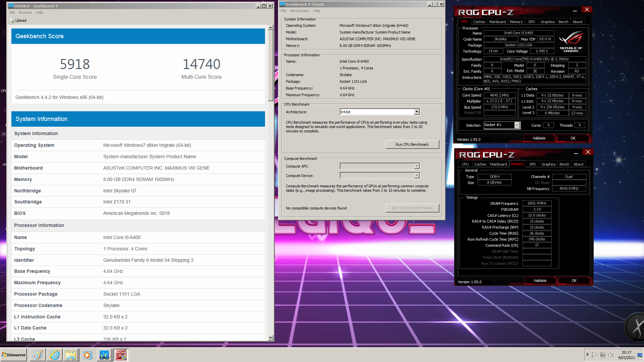Open the Architecture 64-bit dropdown
The height and width of the screenshot is (362, 644).
(380, 112)
